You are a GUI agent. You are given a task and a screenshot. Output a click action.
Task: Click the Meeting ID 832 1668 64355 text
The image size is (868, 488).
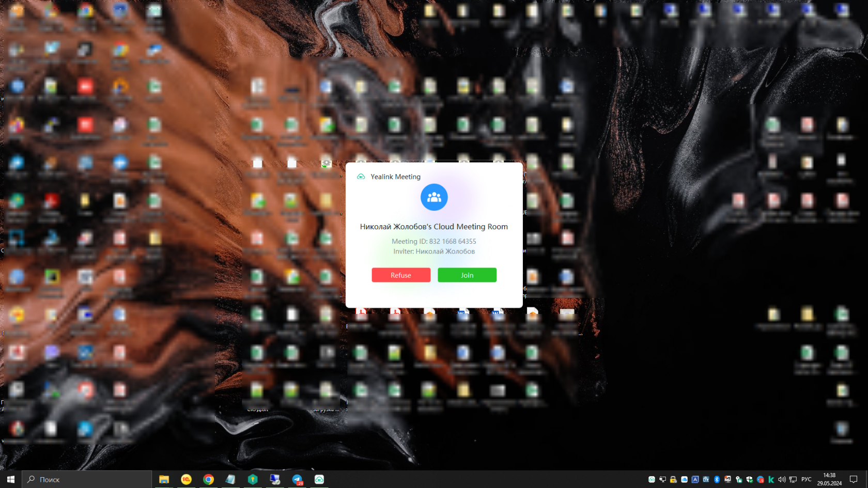coord(434,241)
